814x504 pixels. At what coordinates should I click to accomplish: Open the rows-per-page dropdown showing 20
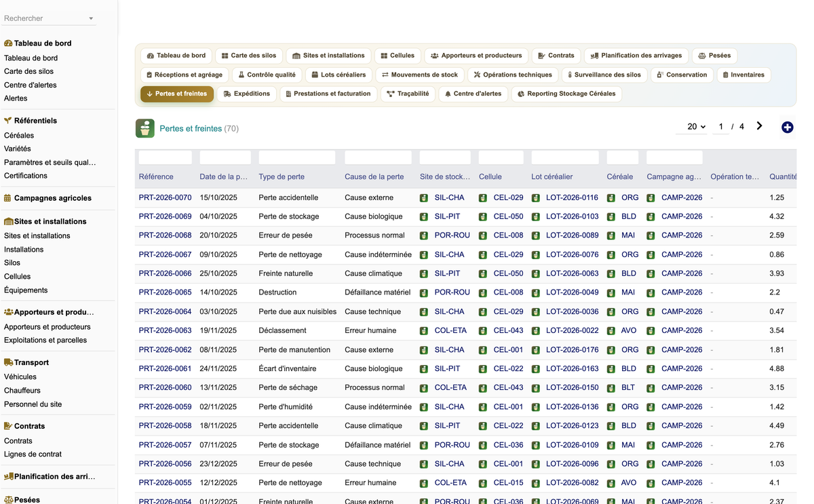pos(693,127)
